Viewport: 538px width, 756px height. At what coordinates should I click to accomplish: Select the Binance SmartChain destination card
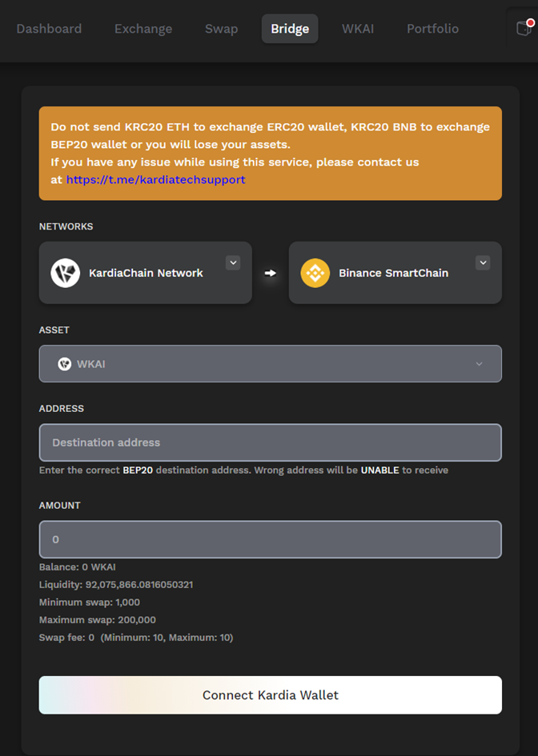click(x=395, y=273)
